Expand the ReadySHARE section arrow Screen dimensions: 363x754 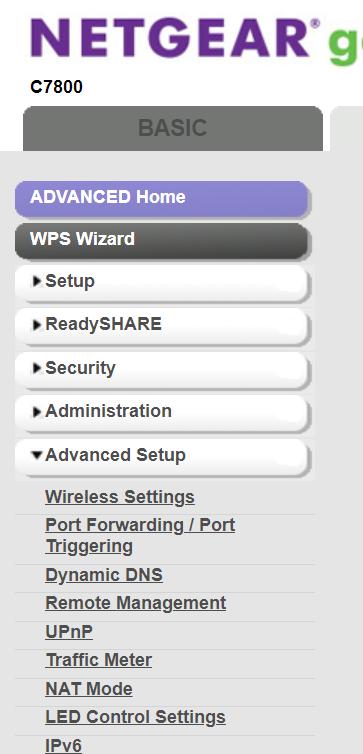(37, 325)
